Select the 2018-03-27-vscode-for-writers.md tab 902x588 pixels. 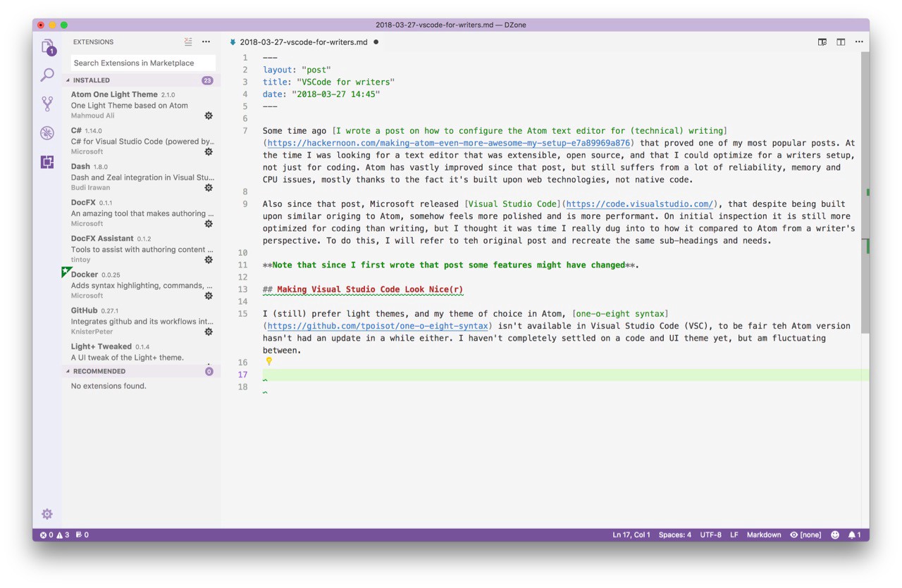pos(303,42)
